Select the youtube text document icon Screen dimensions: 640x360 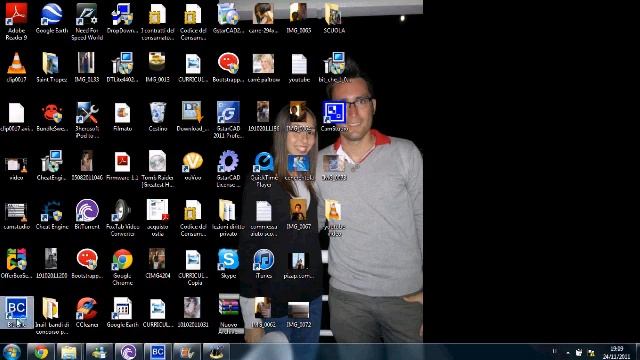[x=299, y=67]
